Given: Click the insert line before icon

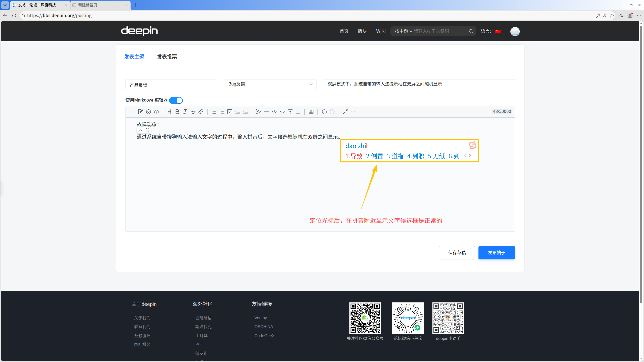Looking at the screenshot, I should tap(290, 112).
